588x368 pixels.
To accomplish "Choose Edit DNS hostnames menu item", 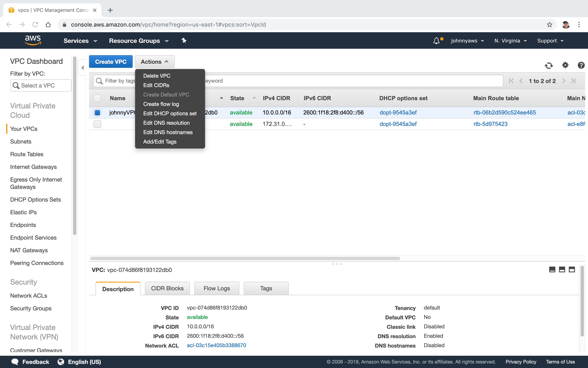I will click(168, 132).
